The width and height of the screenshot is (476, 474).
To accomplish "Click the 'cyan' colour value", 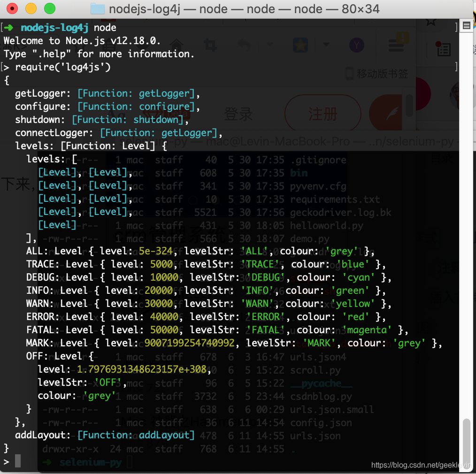I will pos(359,277).
